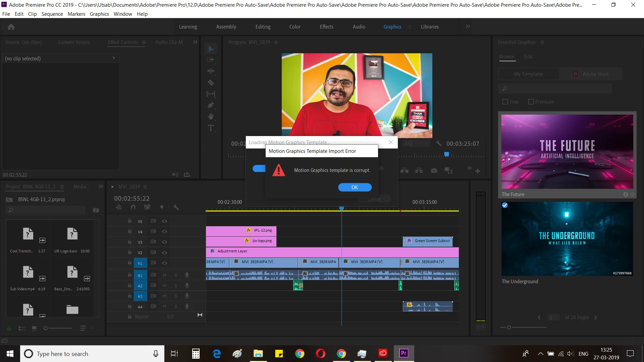Expand workspace overflow chevrons in top bar
This screenshot has height=362, width=644.
pos(468,26)
